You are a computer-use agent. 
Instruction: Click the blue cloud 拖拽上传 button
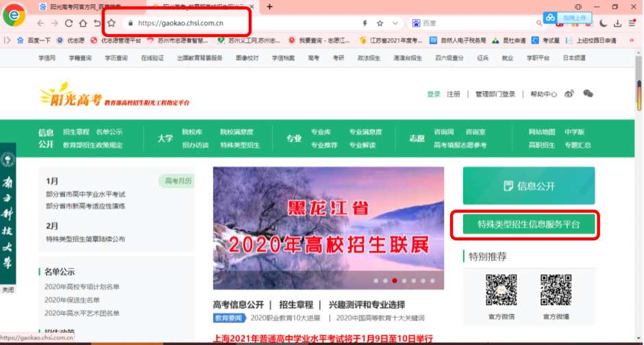[568, 18]
